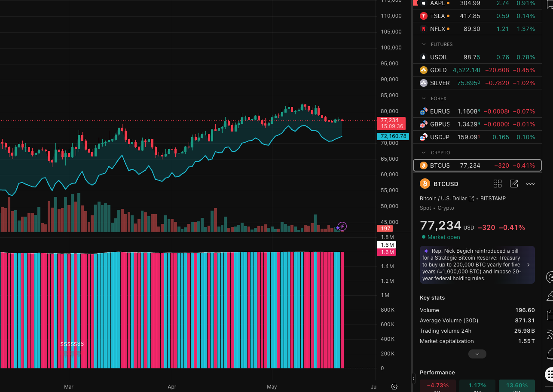The width and height of the screenshot is (553, 392).
Task: Expand more key stats with chevron button
Action: tap(477, 354)
